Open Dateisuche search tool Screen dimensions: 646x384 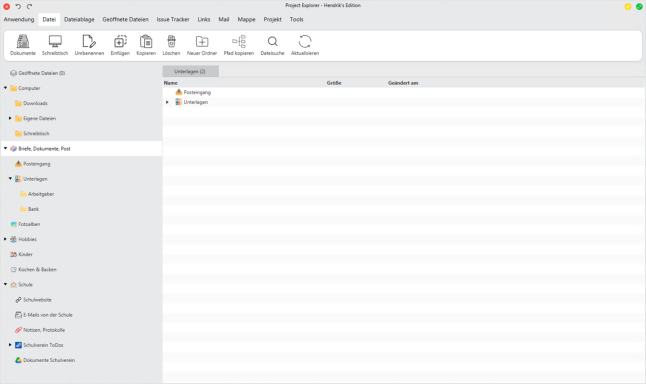(x=272, y=45)
